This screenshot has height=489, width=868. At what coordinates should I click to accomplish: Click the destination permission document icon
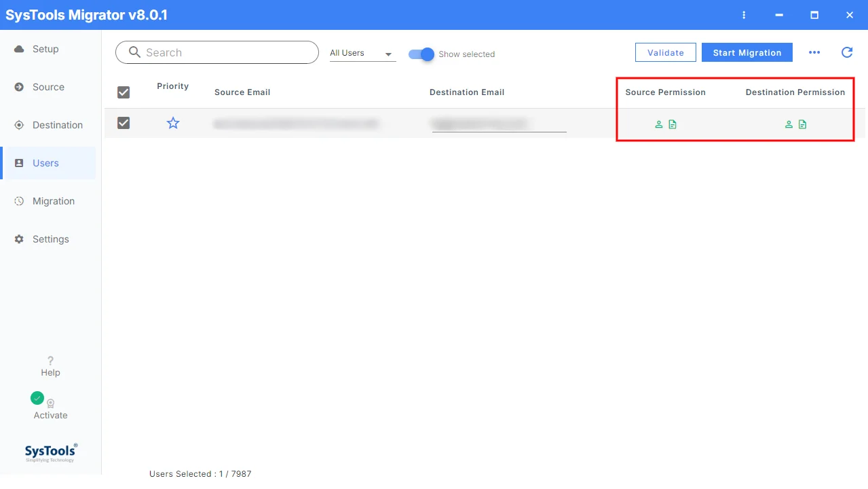coord(803,124)
